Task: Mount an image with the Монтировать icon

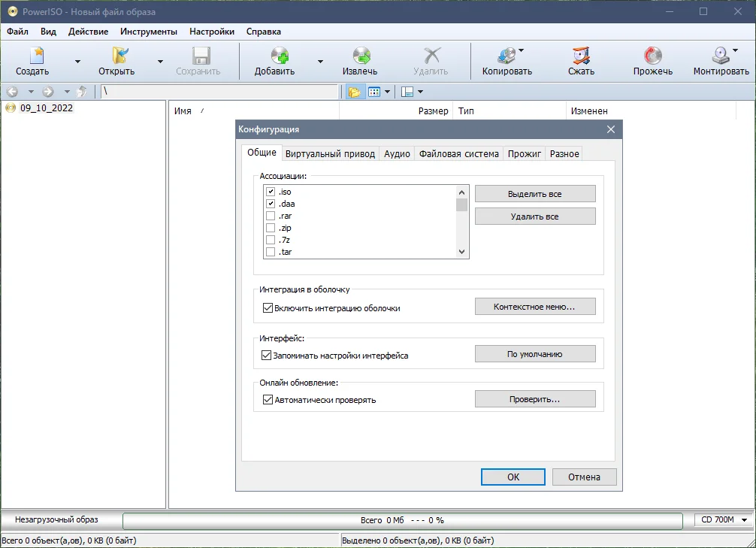Action: coord(721,56)
